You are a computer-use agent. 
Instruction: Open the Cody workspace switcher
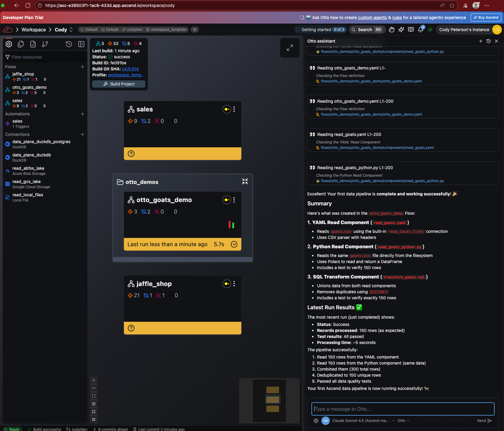(x=64, y=30)
